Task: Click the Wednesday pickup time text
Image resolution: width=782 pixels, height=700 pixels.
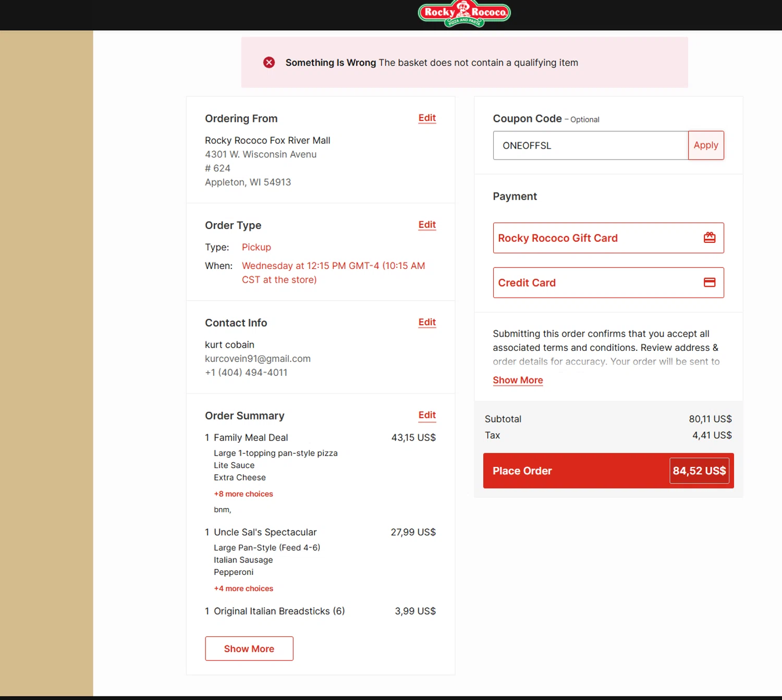Action: 334,273
